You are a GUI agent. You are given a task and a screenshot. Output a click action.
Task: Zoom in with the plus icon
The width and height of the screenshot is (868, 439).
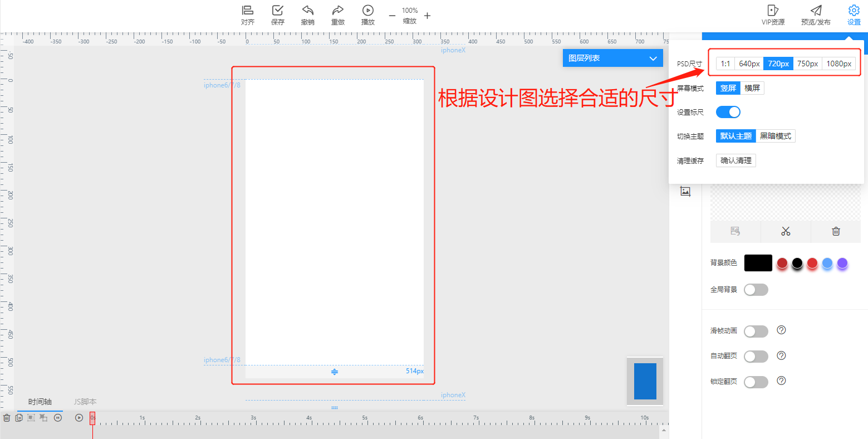(x=427, y=16)
